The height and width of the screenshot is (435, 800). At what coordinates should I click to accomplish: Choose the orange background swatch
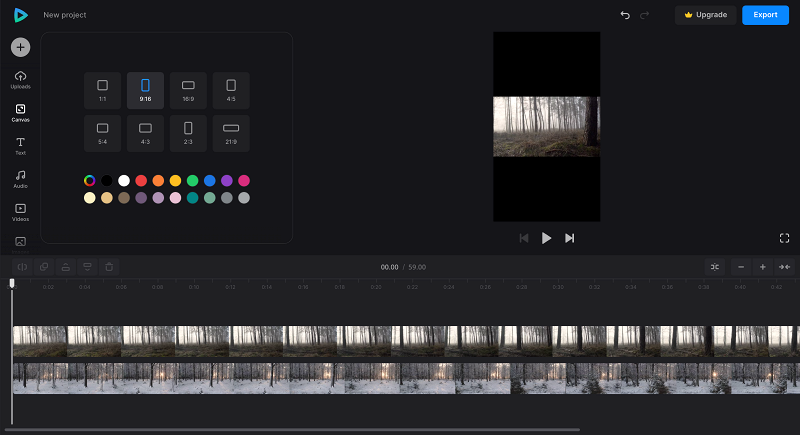pyautogui.click(x=158, y=181)
